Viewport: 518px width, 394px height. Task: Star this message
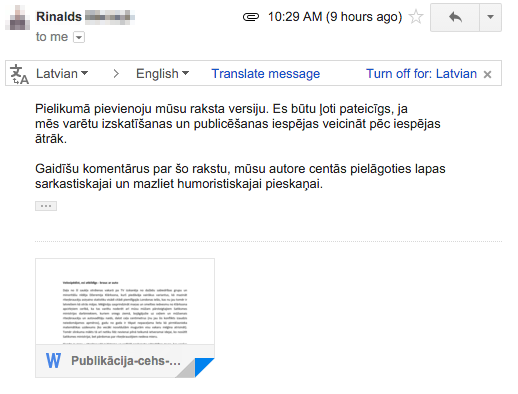tap(416, 17)
